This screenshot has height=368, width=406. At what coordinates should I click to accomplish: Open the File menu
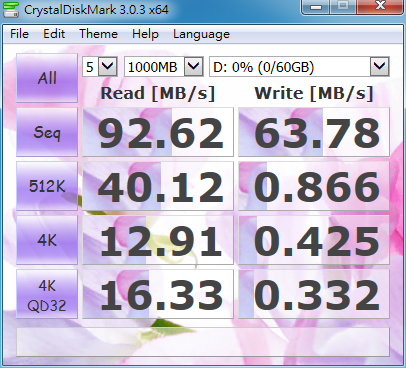(x=19, y=34)
